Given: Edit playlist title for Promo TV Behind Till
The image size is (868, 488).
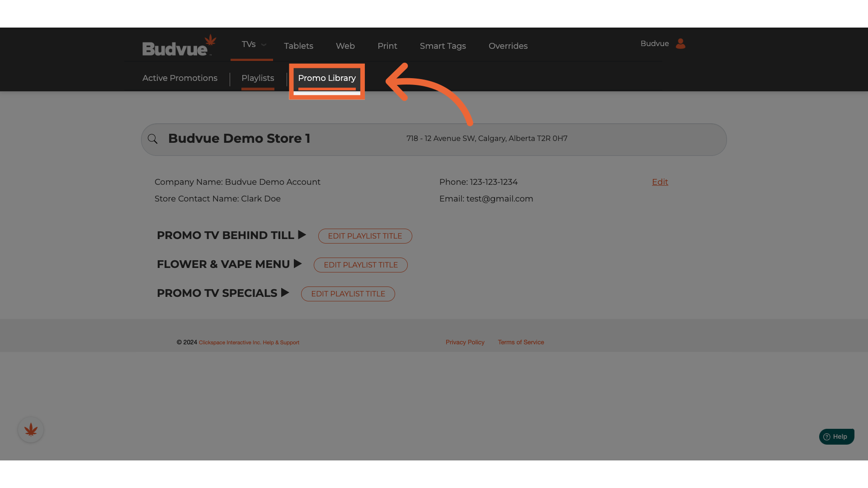Looking at the screenshot, I should click(x=365, y=236).
